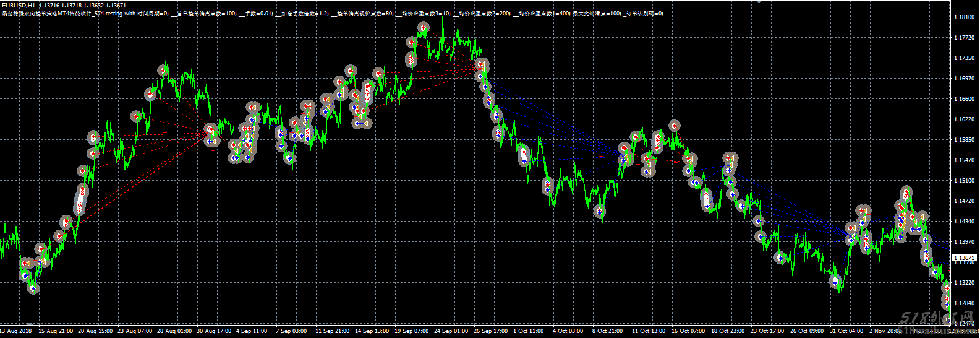Click the trade marker at the chart's highest peak

pos(423,28)
